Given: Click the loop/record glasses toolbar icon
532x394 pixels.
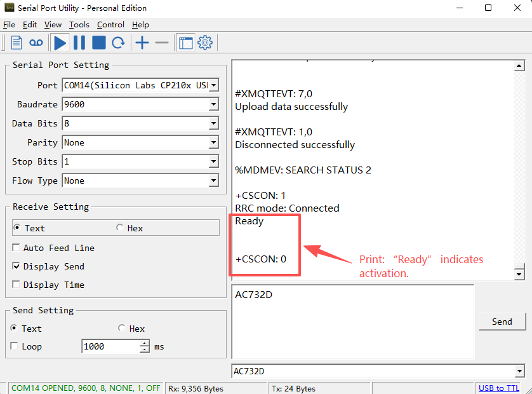Looking at the screenshot, I should coord(36,43).
